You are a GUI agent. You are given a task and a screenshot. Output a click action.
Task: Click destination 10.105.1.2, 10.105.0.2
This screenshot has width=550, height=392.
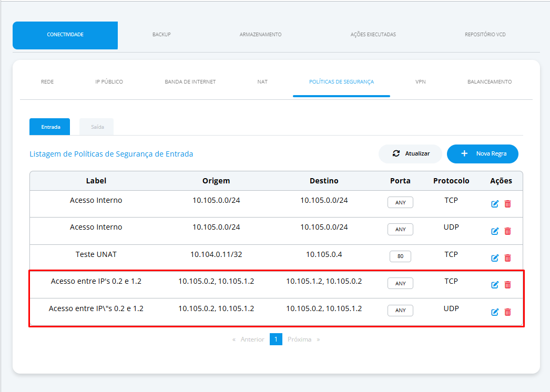324,282
